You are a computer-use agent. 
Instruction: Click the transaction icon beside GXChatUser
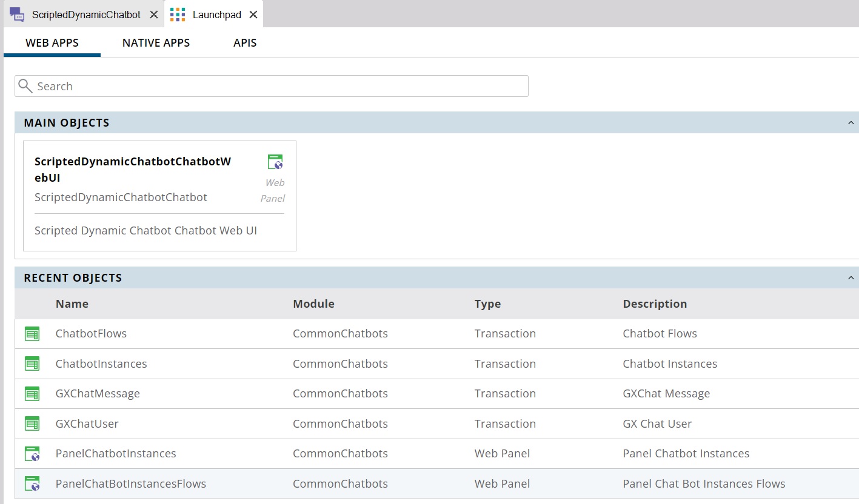[32, 424]
